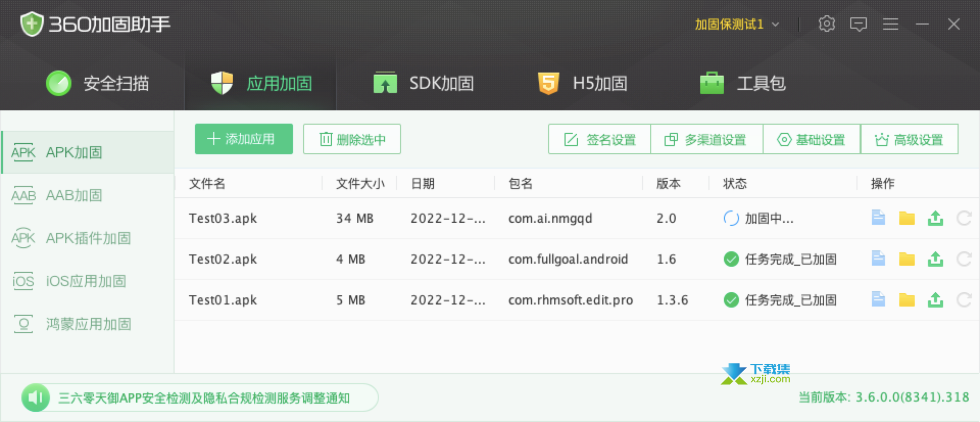
Task: Sort by the 日期 column header
Action: pos(423,183)
